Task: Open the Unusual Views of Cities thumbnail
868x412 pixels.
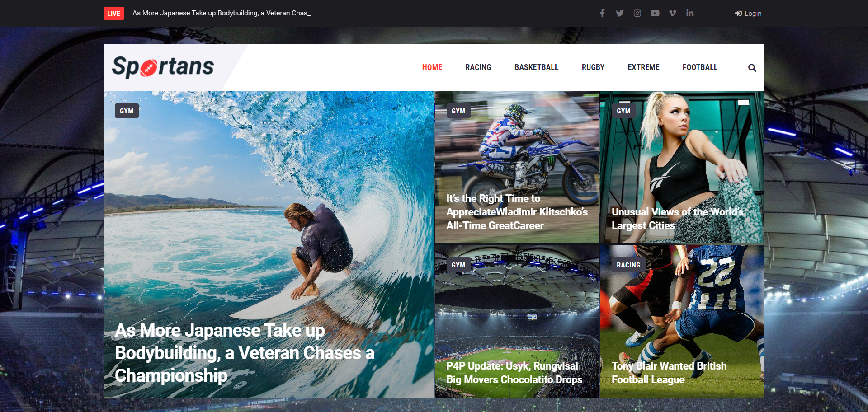Action: 682,167
